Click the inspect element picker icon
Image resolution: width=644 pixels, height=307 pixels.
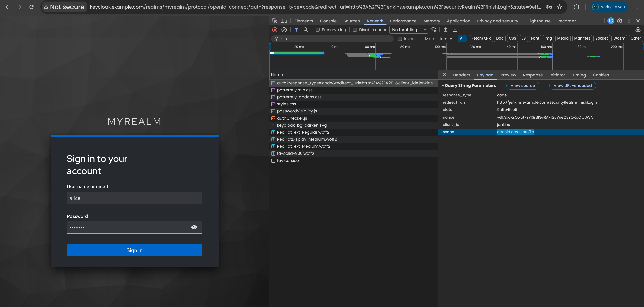pos(275,21)
